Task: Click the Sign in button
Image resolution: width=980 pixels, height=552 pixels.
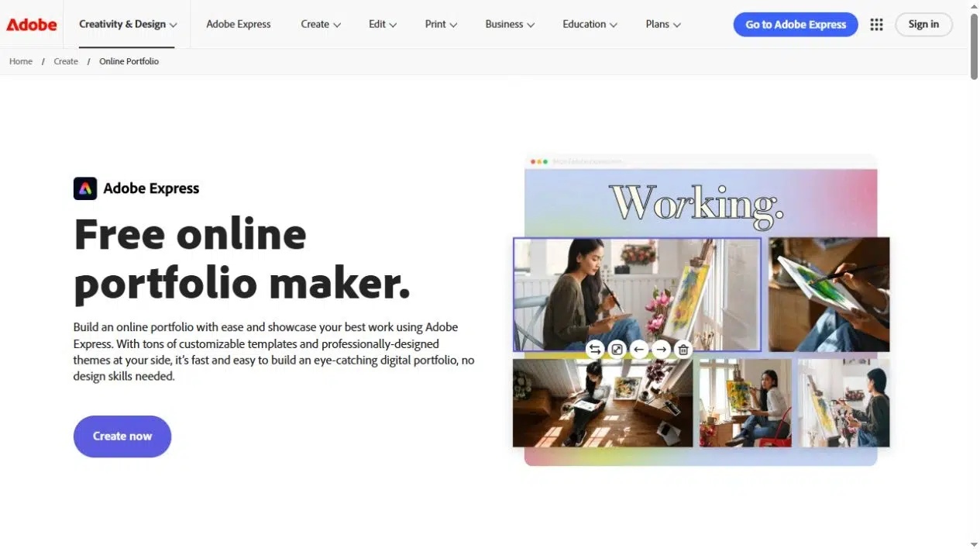Action: 923,24
